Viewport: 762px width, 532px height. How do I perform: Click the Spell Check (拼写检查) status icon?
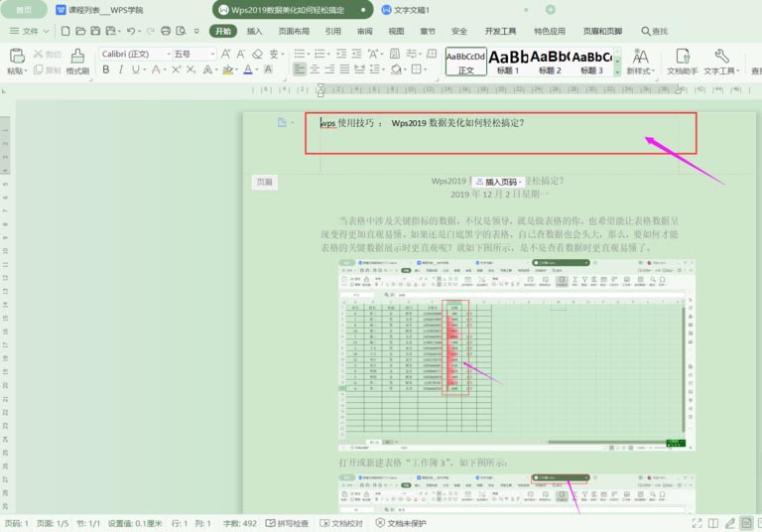point(287,523)
